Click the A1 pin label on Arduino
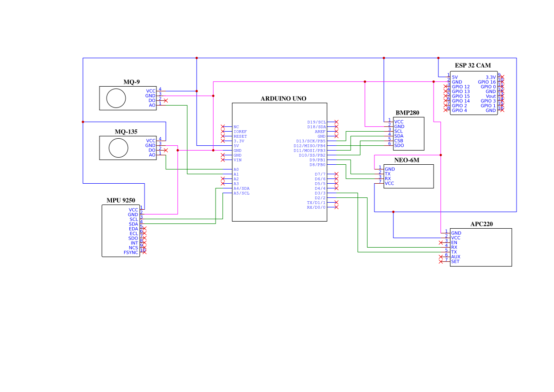The width and height of the screenshot is (554, 392). 236,174
